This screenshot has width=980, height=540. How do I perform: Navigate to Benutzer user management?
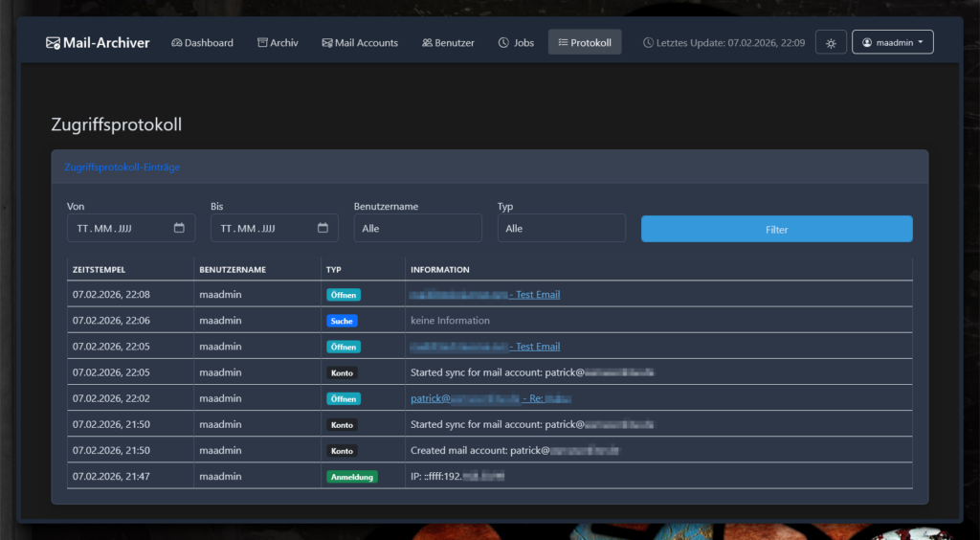tap(448, 43)
